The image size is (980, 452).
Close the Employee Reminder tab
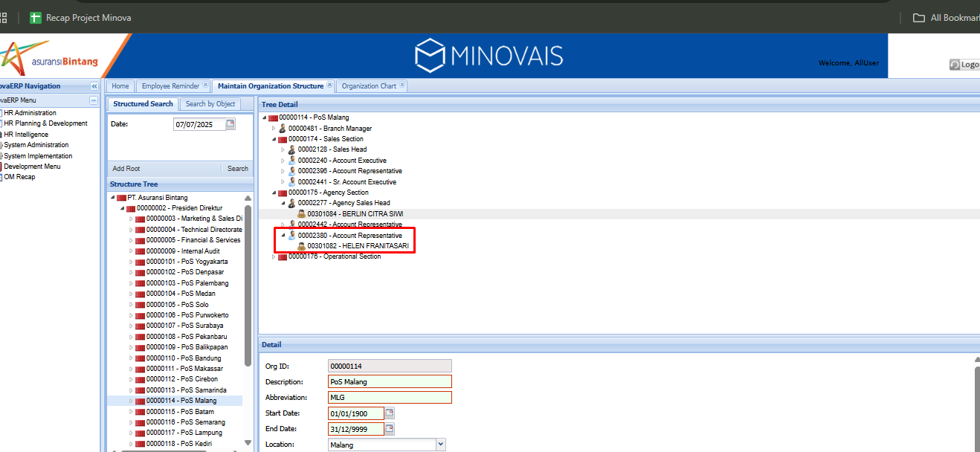[x=206, y=85]
